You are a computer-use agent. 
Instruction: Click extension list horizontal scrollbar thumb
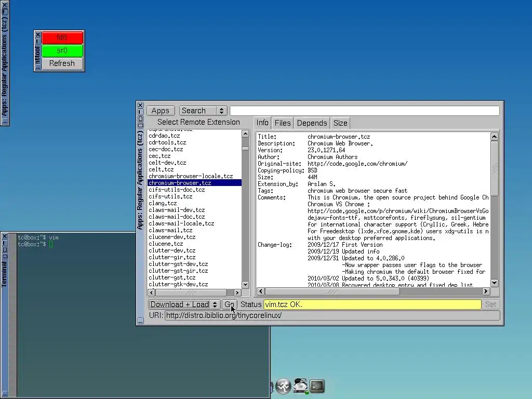coord(191,292)
